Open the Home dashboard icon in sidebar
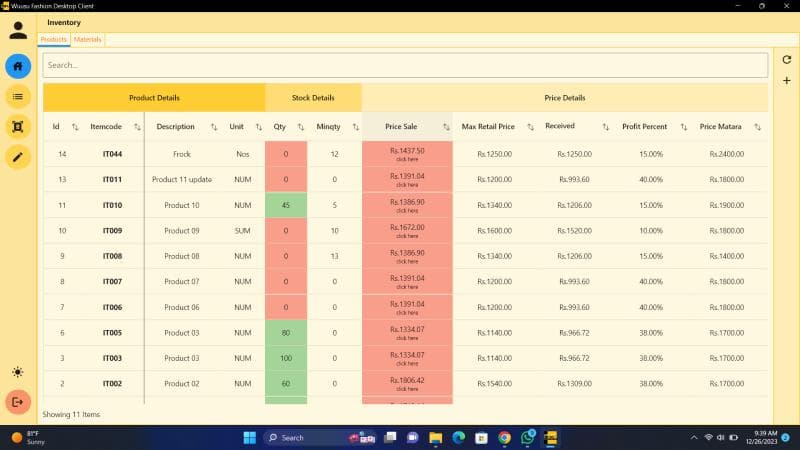Image resolution: width=800 pixels, height=450 pixels. tap(18, 67)
